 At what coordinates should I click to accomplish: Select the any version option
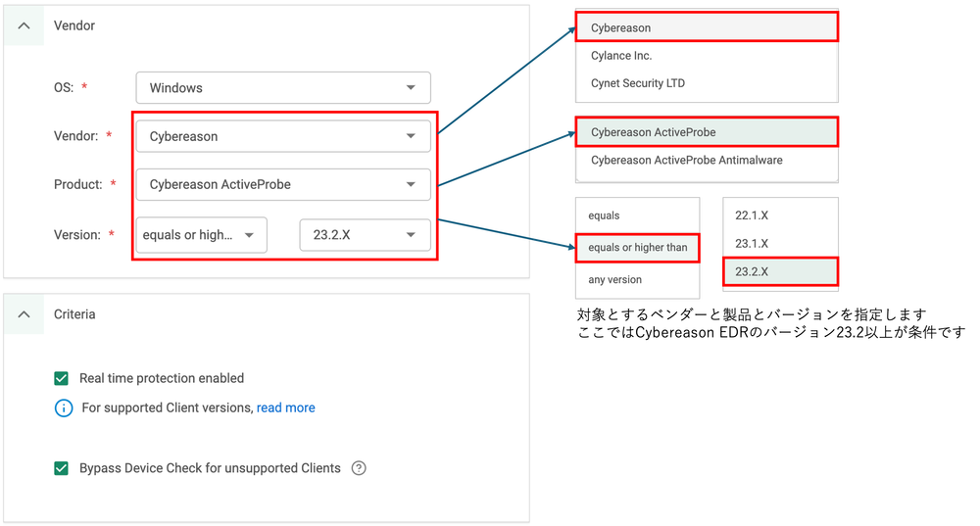(x=638, y=280)
